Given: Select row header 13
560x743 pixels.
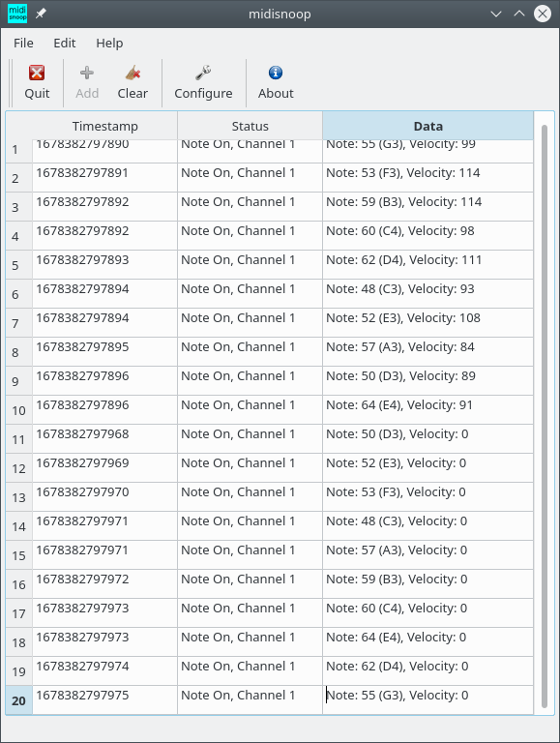Looking at the screenshot, I should click(19, 497).
